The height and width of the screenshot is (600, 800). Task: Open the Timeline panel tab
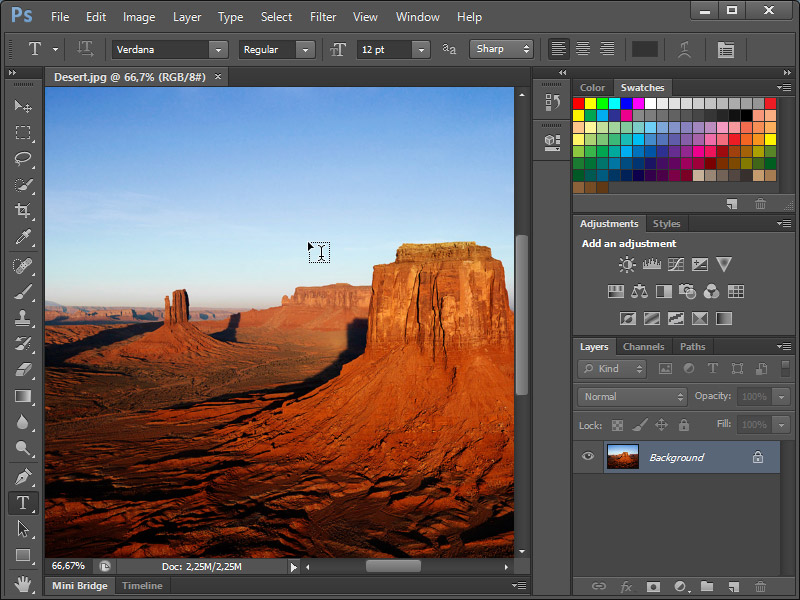(142, 586)
